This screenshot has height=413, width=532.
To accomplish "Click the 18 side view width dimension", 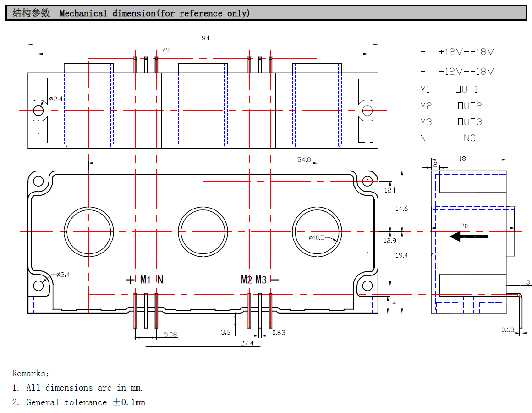I will click(462, 159).
